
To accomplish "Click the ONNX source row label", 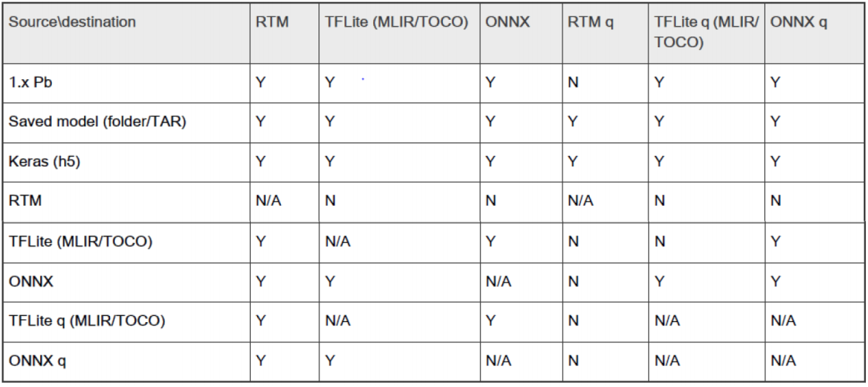I will (x=27, y=281).
